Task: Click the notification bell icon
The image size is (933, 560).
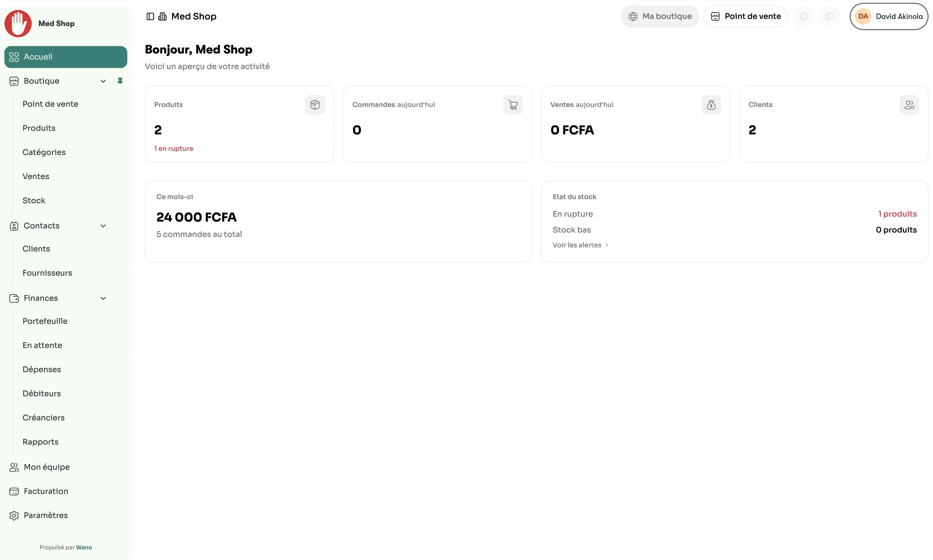Action: pyautogui.click(x=803, y=16)
